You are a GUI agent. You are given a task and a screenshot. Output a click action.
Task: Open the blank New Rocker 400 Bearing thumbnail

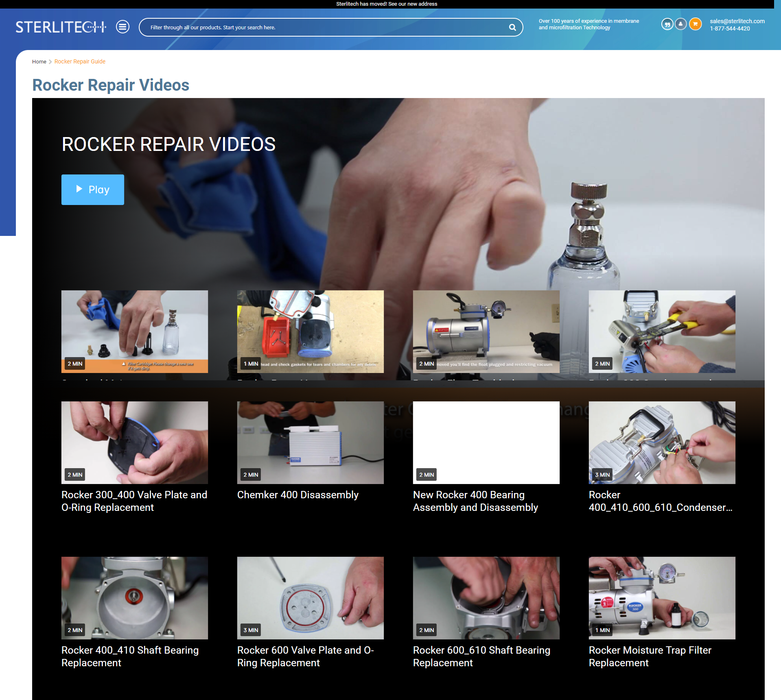click(486, 443)
